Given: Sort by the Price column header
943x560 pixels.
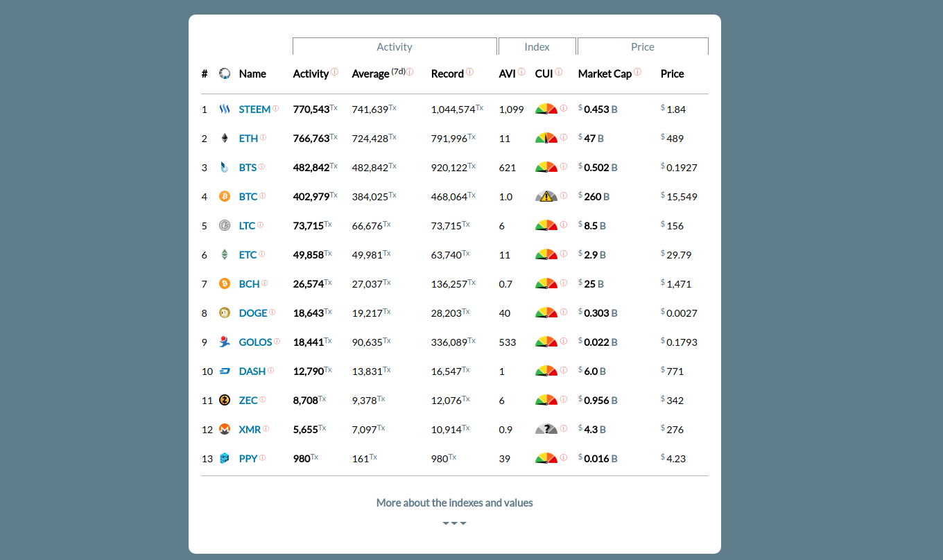Looking at the screenshot, I should coord(673,73).
